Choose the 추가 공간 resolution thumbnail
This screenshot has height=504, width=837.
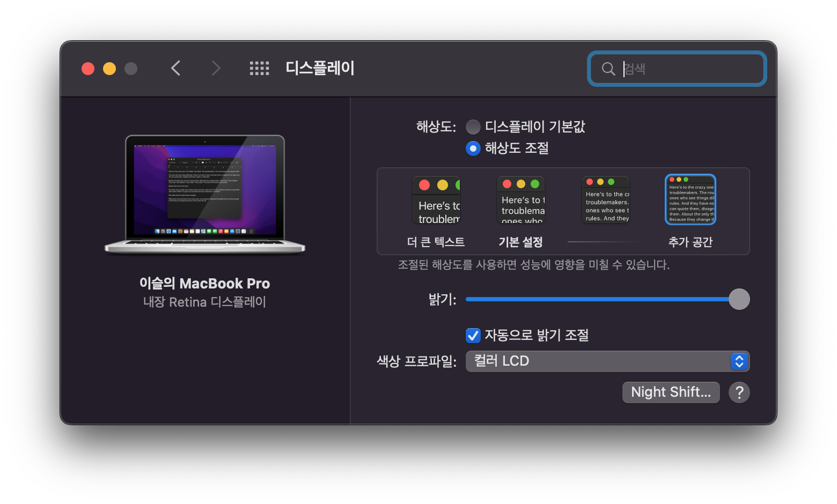[x=691, y=199]
